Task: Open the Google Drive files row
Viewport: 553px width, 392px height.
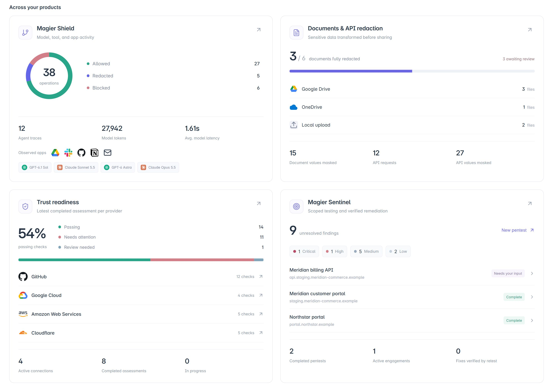Action: click(412, 89)
